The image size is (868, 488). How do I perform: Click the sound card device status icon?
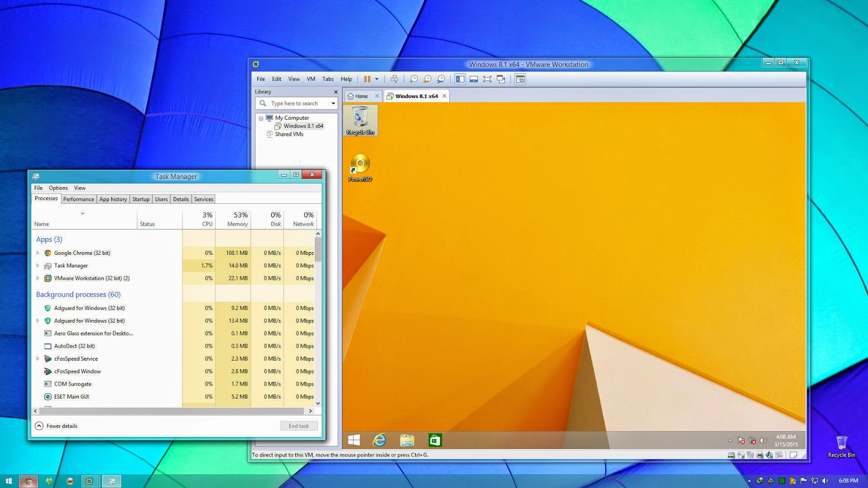[769, 455]
